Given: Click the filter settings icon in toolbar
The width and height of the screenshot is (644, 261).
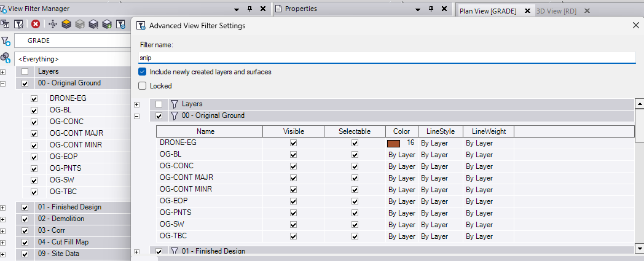Looking at the screenshot, I should [x=121, y=24].
